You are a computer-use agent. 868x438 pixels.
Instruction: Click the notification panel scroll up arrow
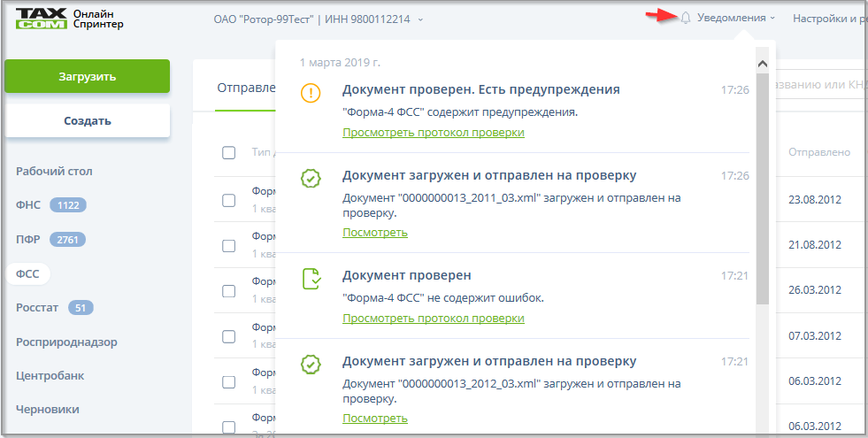click(x=762, y=64)
